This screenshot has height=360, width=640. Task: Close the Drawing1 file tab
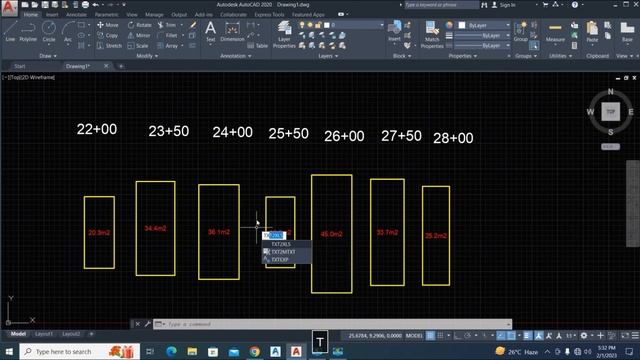coord(106,66)
